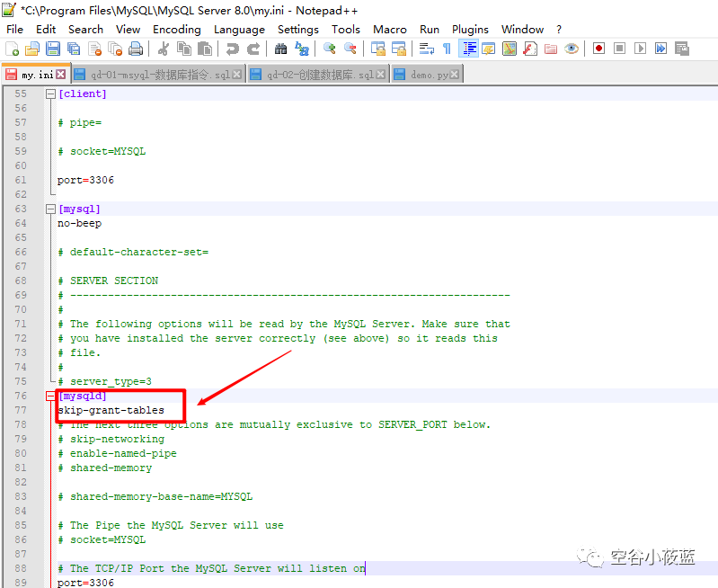Open the View menu

pos(128,30)
